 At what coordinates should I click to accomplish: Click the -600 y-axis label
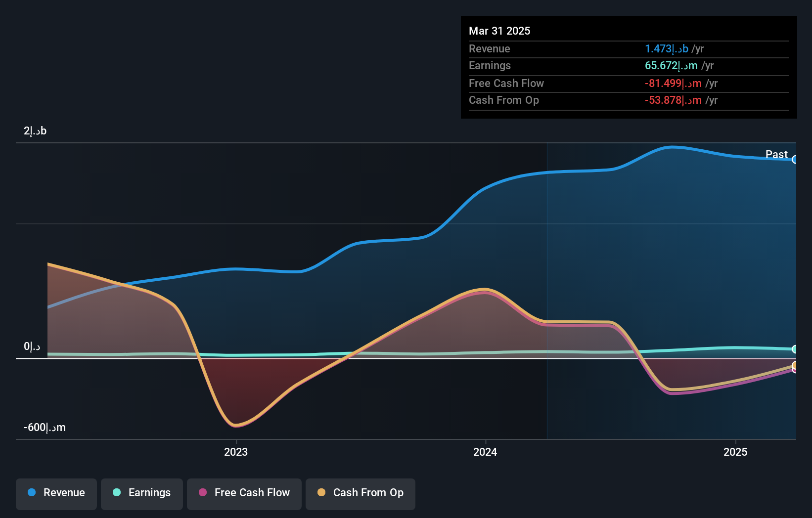(45, 428)
